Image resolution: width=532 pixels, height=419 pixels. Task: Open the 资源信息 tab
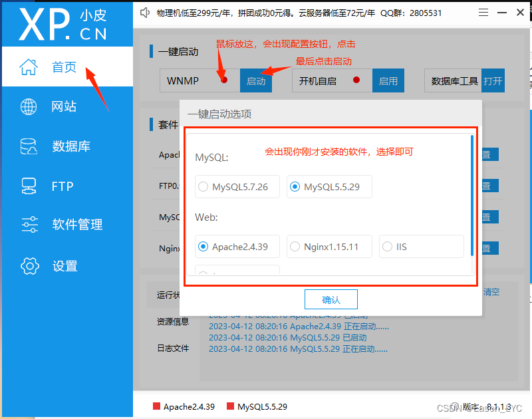173,321
